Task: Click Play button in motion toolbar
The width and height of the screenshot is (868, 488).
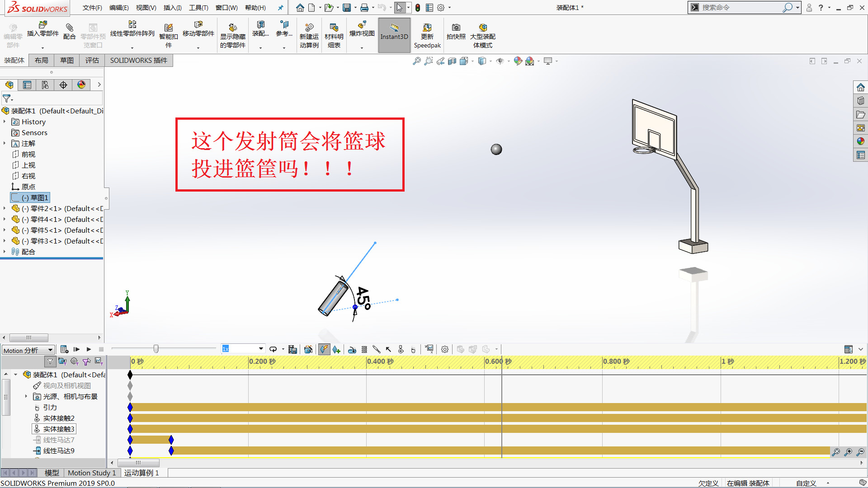Action: pyautogui.click(x=89, y=349)
